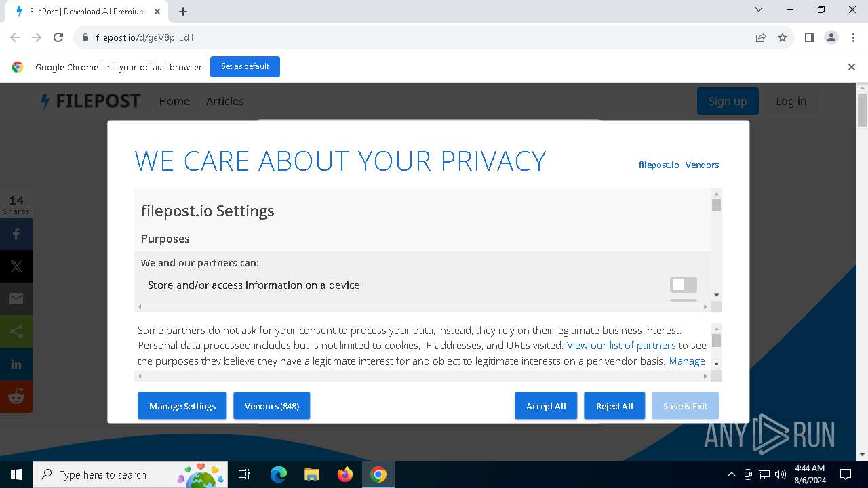Click settings panel scroll up arrow
This screenshot has height=488, width=868.
717,194
